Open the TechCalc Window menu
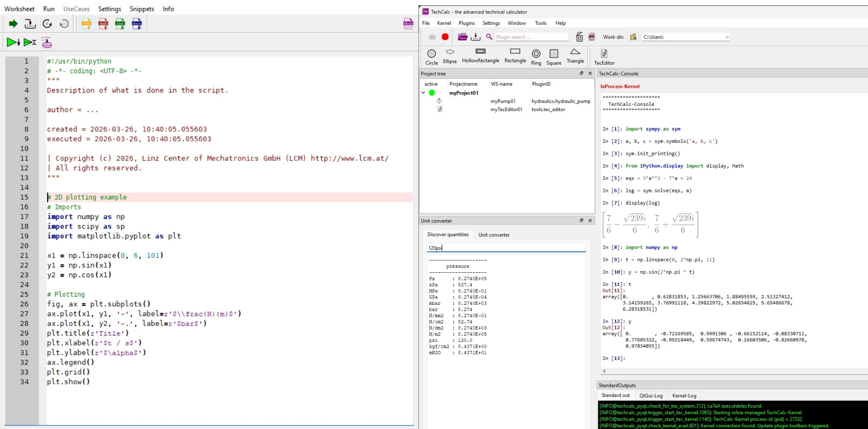Image resolution: width=868 pixels, height=429 pixels. [x=517, y=23]
